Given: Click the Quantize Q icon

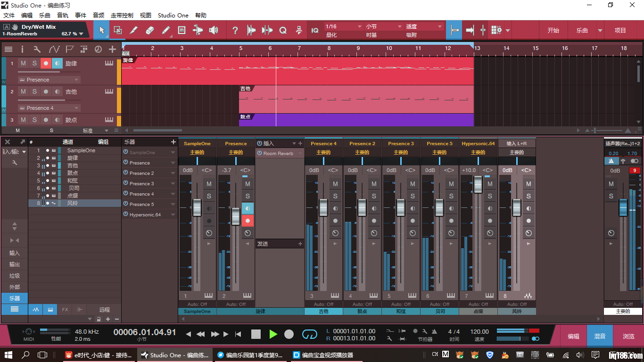Looking at the screenshot, I should (x=283, y=30).
